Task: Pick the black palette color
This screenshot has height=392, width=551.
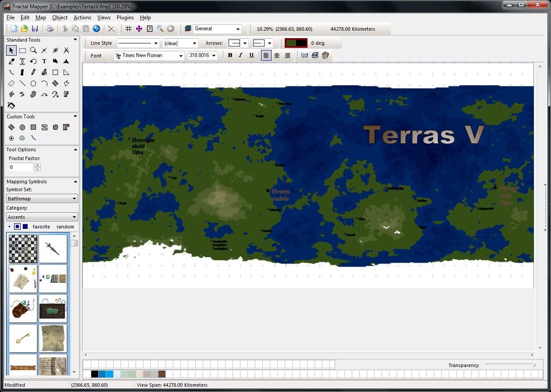Action: 94,374
